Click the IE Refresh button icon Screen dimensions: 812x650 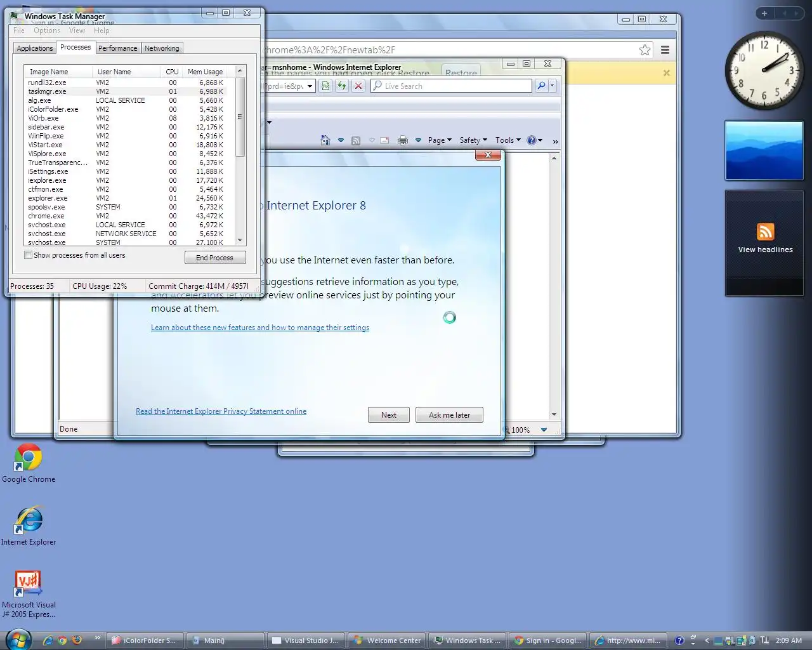(x=342, y=86)
